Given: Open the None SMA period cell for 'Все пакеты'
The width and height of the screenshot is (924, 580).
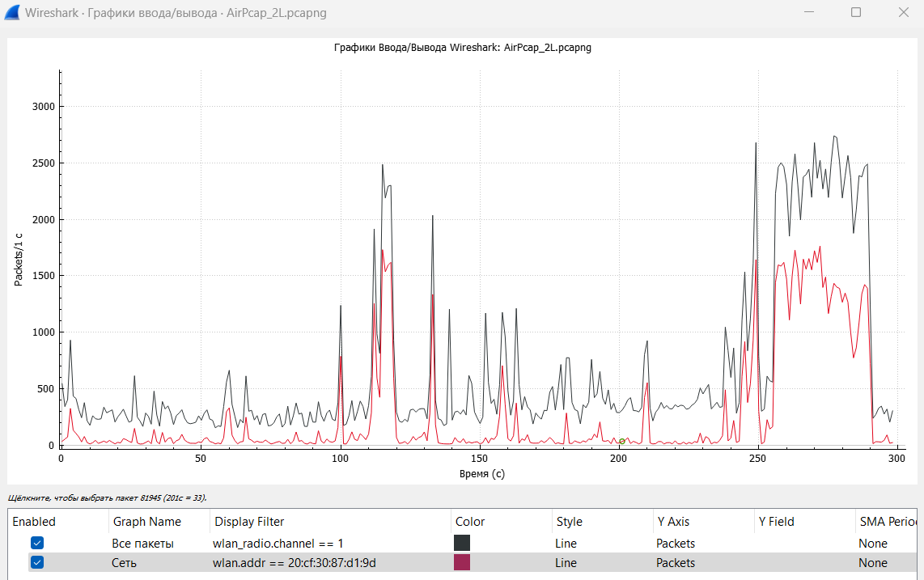Looking at the screenshot, I should 873,544.
